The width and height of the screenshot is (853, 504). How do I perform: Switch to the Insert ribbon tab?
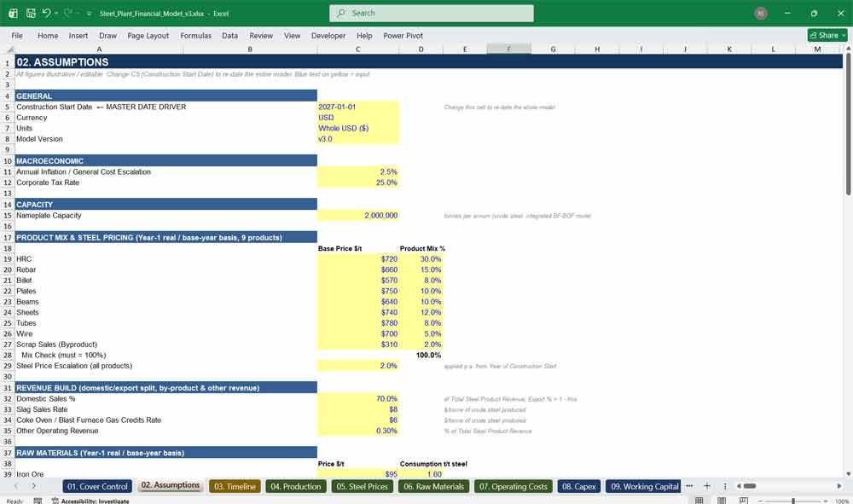(78, 35)
